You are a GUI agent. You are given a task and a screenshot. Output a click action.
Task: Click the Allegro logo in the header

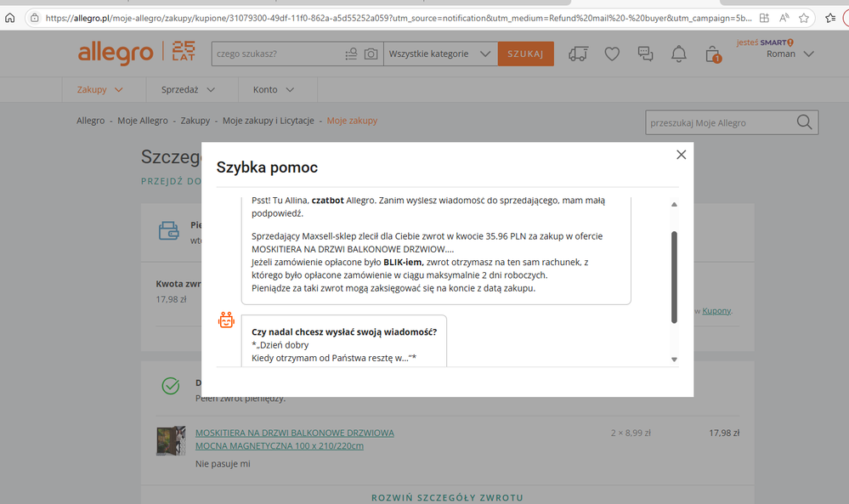[x=115, y=54]
